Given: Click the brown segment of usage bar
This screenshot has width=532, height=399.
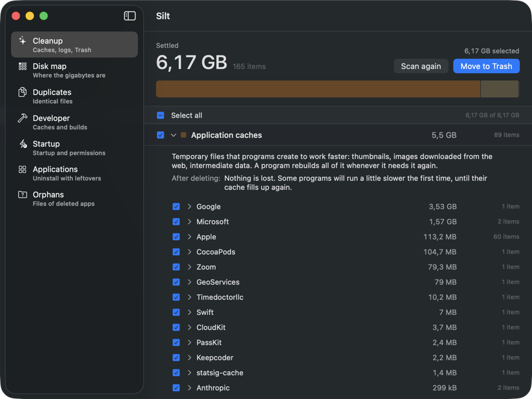Looking at the screenshot, I should pos(318,89).
